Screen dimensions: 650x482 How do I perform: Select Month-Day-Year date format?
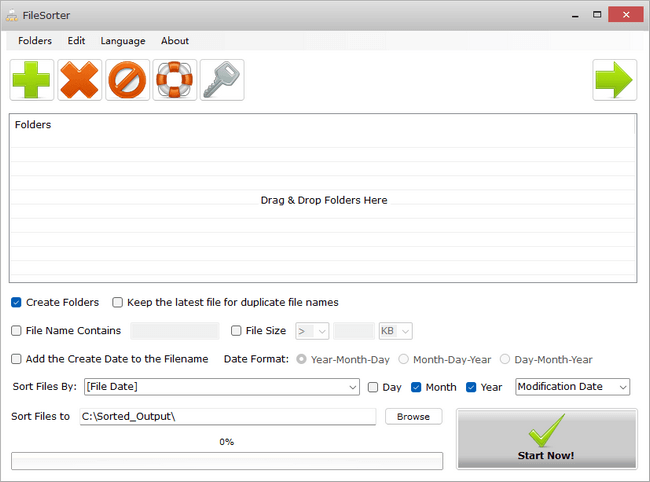coord(403,359)
